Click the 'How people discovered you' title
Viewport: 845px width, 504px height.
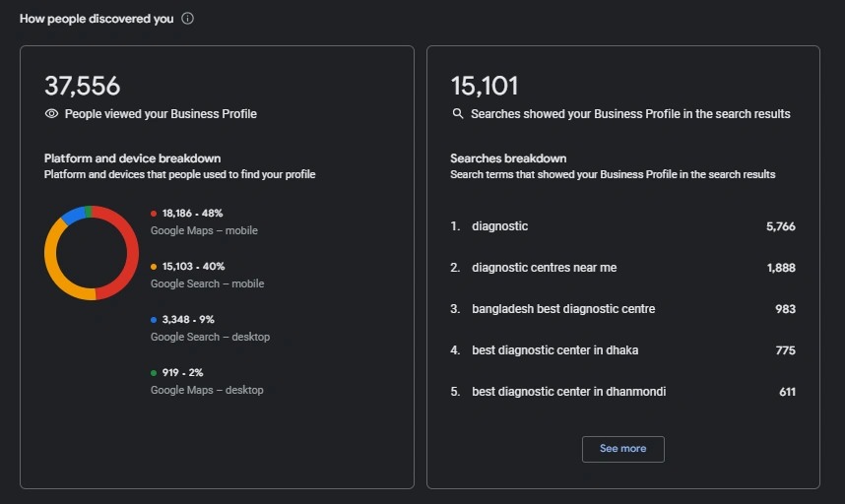click(97, 19)
